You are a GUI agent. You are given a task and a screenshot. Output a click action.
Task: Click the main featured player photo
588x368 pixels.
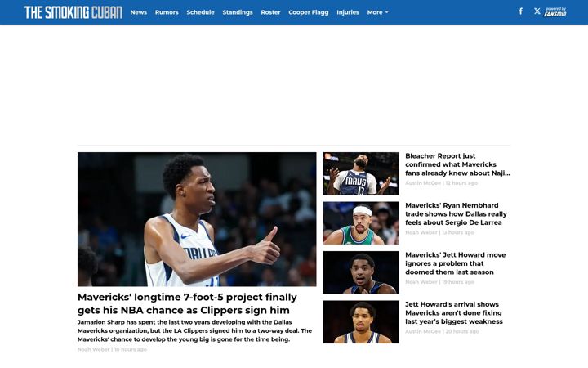click(197, 219)
